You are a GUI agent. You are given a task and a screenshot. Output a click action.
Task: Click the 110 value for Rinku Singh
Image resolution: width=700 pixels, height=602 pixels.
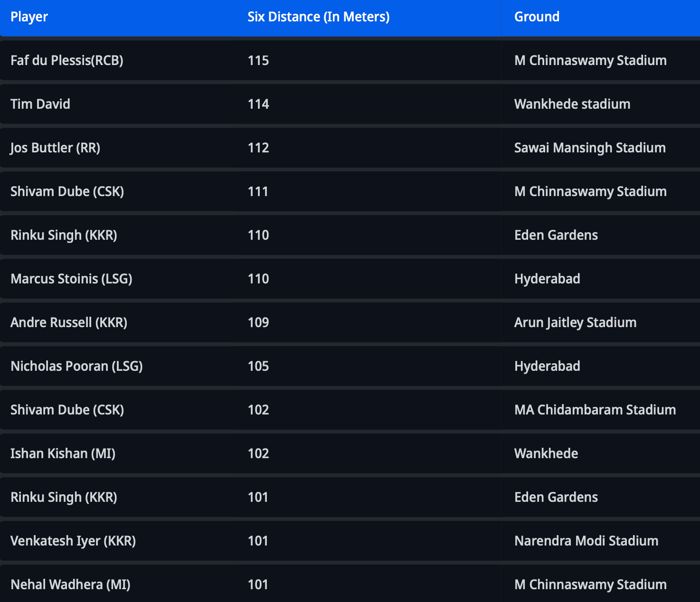(258, 235)
